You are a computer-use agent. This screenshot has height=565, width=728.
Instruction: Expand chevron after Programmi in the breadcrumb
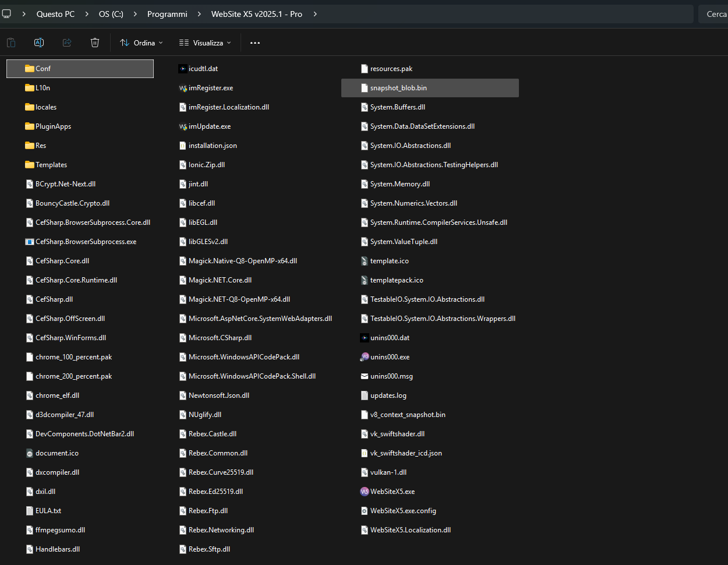[199, 14]
